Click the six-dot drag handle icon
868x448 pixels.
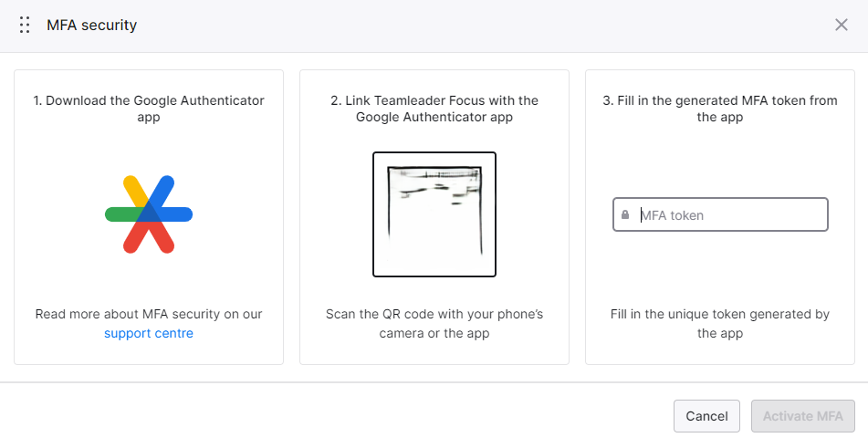pyautogui.click(x=25, y=25)
